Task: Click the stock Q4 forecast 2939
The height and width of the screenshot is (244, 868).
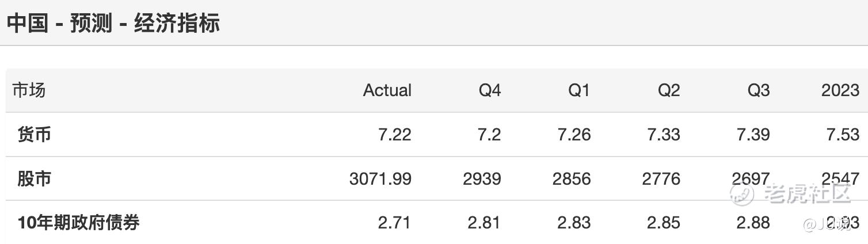Action: click(x=482, y=179)
